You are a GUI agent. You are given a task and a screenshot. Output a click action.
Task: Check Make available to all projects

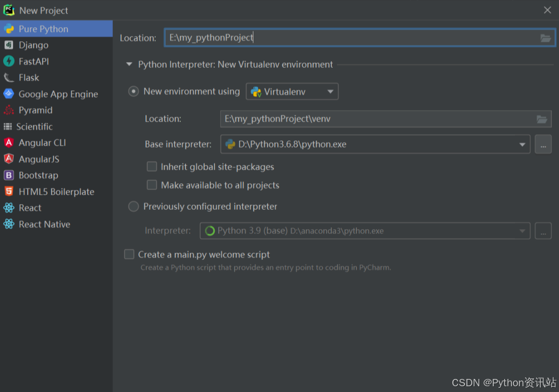coord(152,185)
